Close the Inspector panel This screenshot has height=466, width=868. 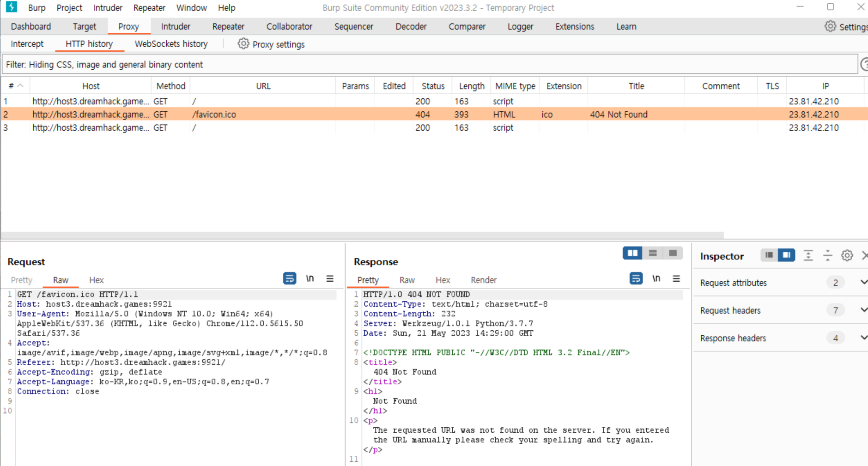coord(865,255)
